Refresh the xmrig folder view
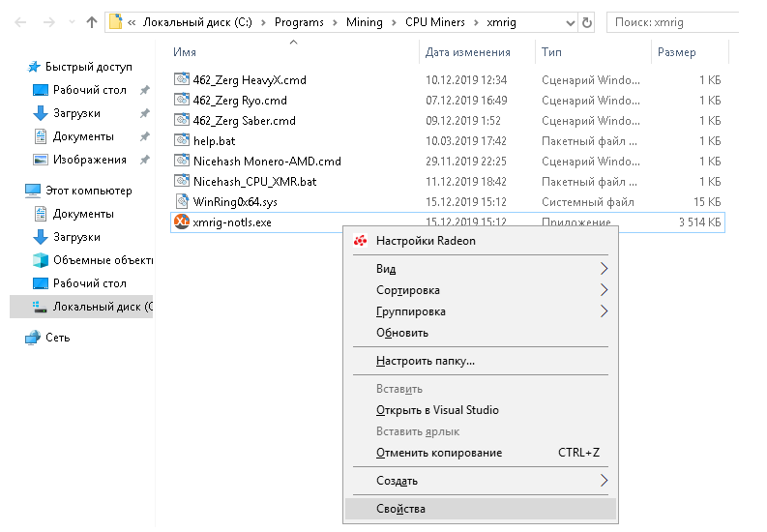The height and width of the screenshot is (532, 767). tap(586, 22)
